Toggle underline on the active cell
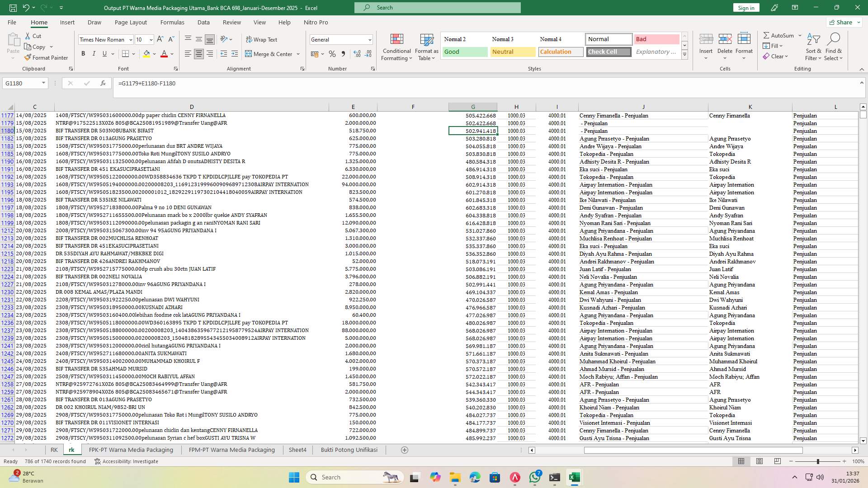 coord(104,53)
